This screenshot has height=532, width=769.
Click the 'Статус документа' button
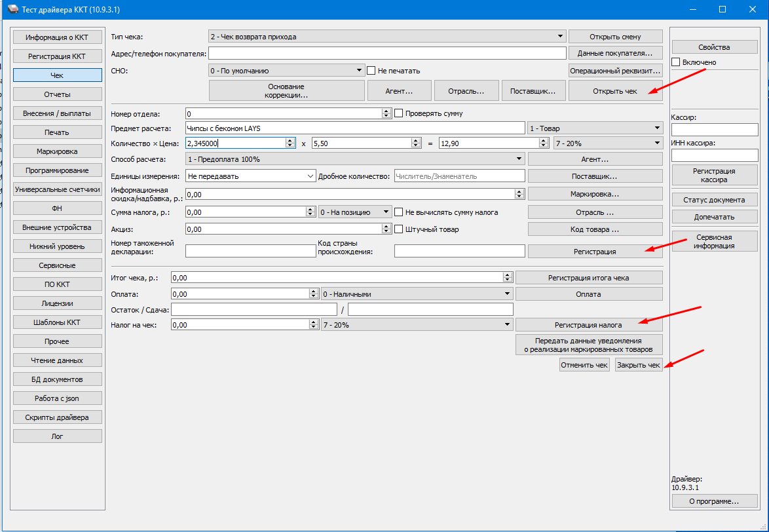[715, 200]
